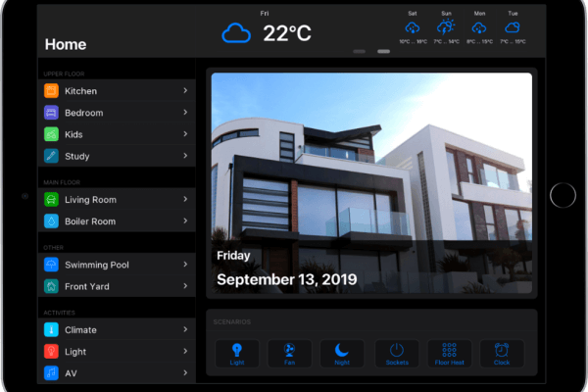Toggle the Light scenario
This screenshot has width=588, height=392.
pos(237,353)
